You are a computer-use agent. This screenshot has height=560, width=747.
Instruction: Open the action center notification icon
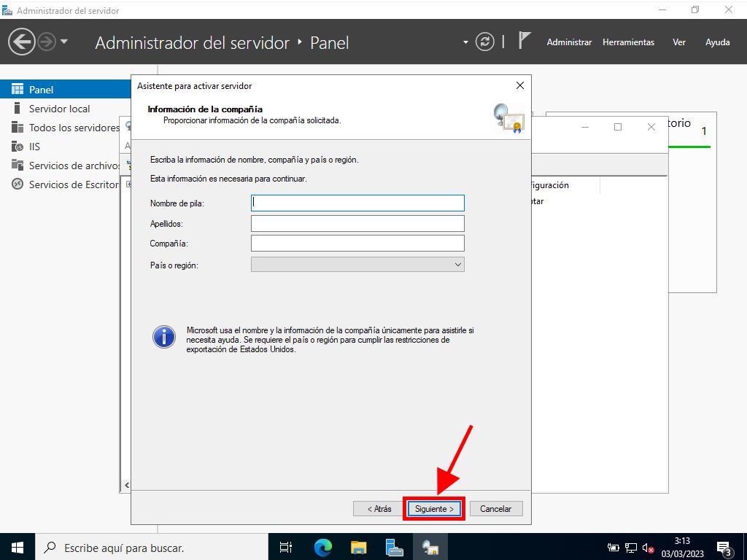click(724, 548)
